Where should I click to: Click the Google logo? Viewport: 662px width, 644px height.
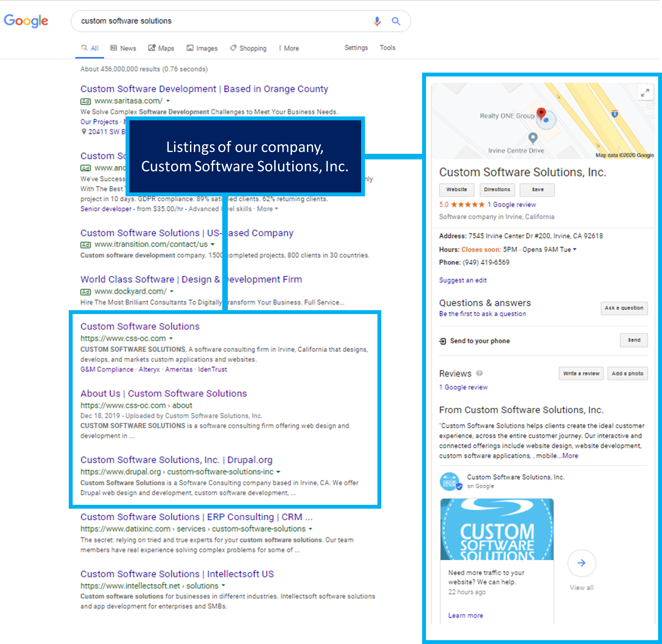coord(26,21)
